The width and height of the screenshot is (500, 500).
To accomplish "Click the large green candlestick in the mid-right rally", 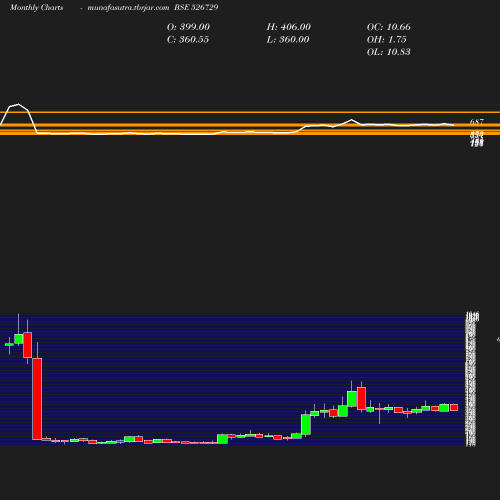I will (306, 424).
